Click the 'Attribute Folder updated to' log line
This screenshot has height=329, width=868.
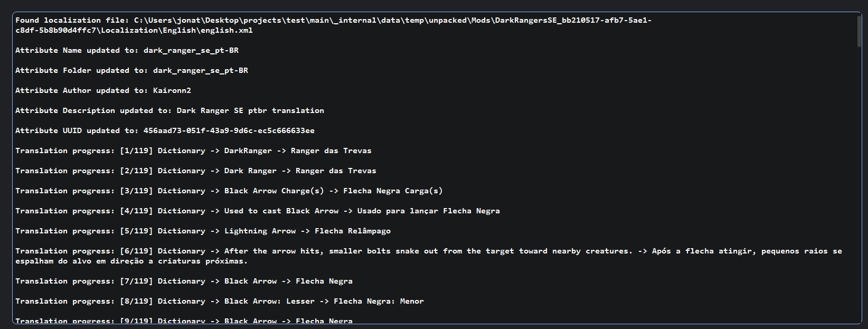click(x=131, y=71)
